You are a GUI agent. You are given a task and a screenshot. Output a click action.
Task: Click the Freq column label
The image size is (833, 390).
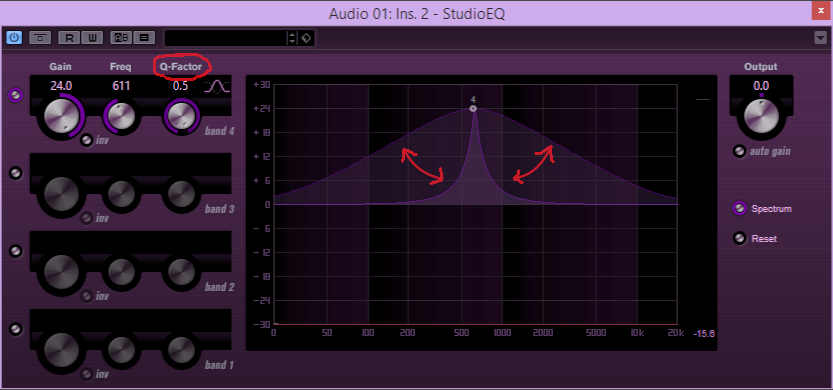pos(121,67)
